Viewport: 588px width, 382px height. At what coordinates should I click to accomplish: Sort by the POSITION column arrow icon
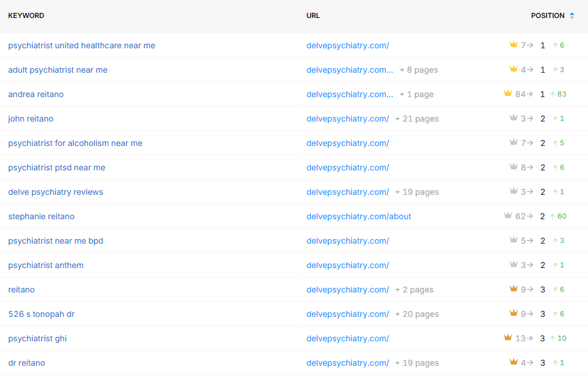click(x=572, y=15)
